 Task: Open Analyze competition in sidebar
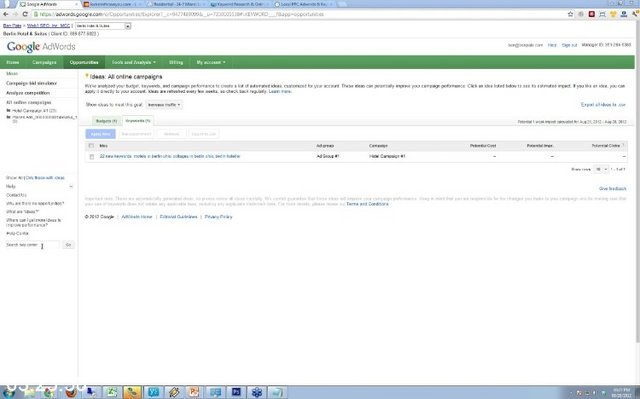click(x=28, y=93)
